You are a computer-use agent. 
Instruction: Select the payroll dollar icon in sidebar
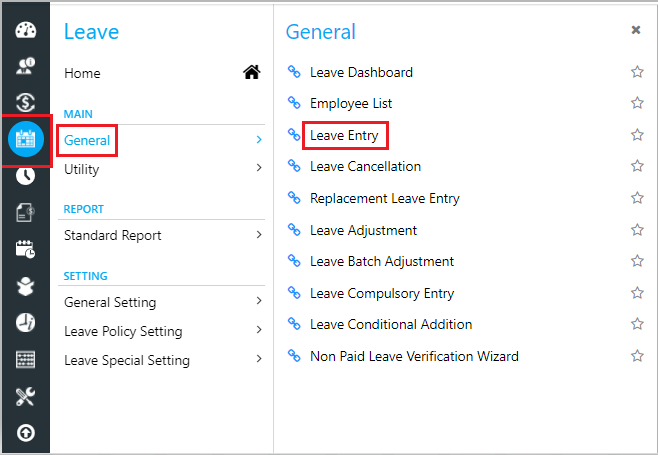26,102
